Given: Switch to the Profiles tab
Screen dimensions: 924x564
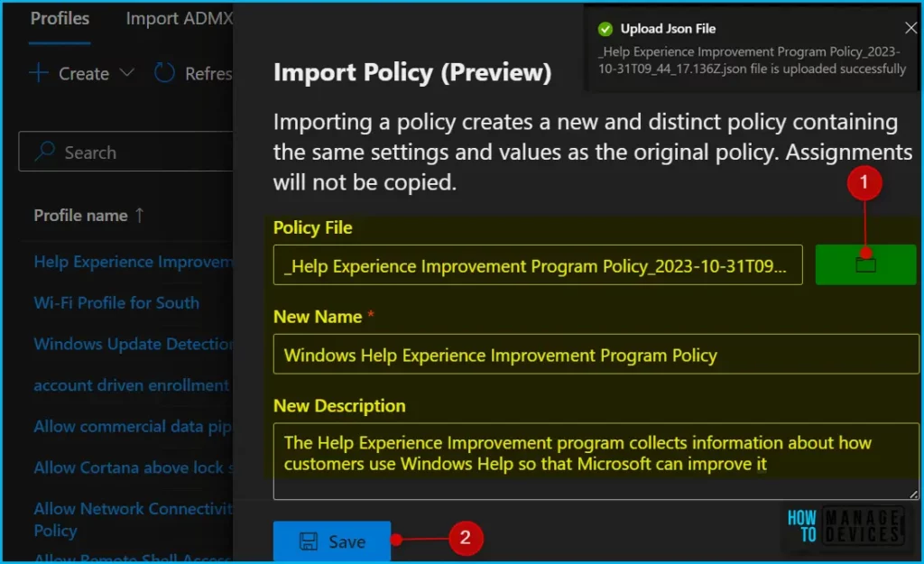Looking at the screenshot, I should [60, 18].
